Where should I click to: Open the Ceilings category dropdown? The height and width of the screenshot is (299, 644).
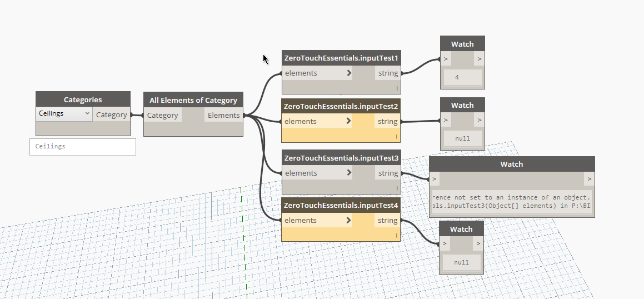pyautogui.click(x=64, y=114)
